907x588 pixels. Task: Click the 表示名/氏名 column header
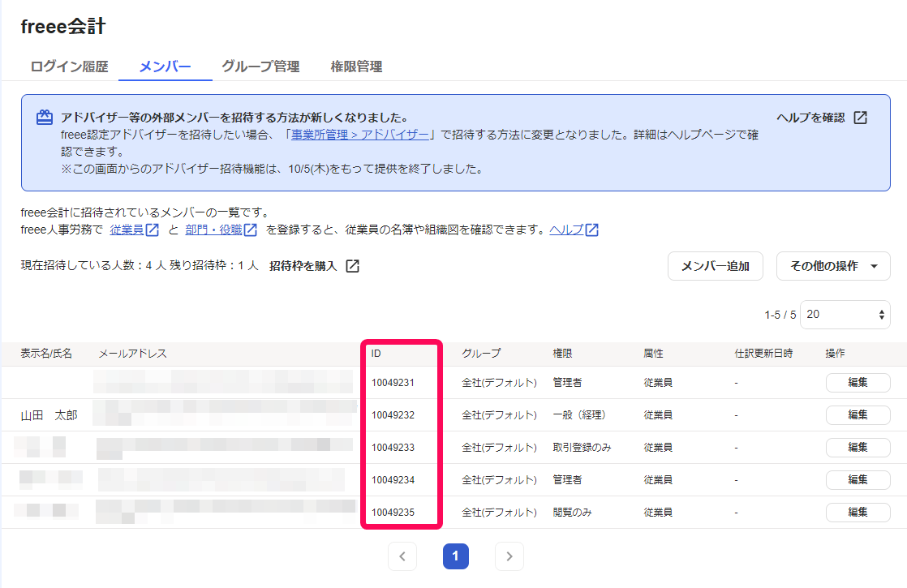pyautogui.click(x=46, y=354)
